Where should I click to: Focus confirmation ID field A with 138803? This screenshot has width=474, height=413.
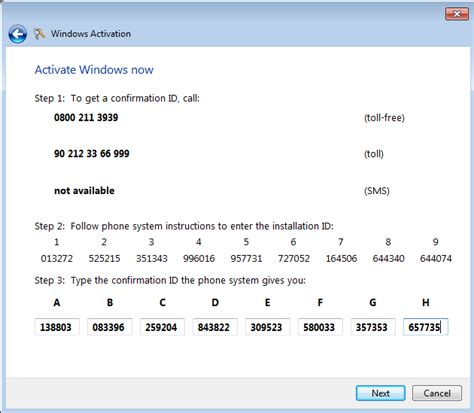(57, 327)
